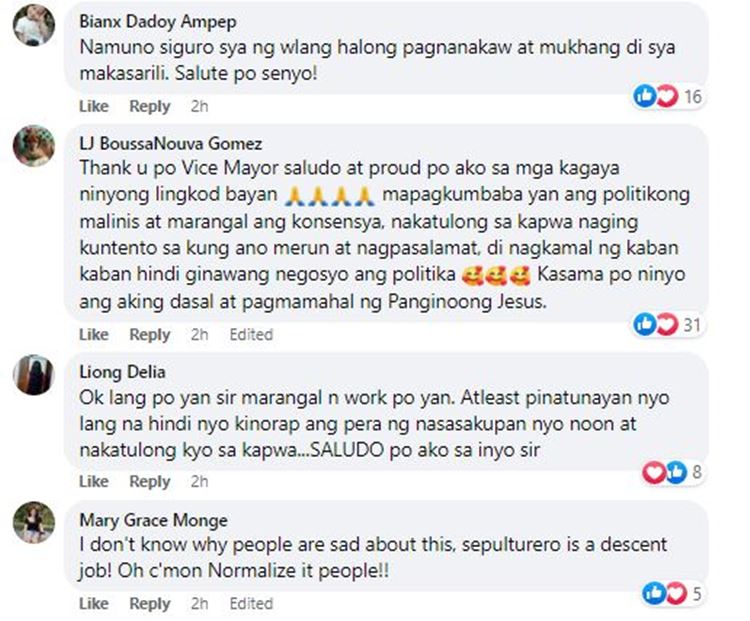Viewport: 750px width, 621px height.
Task: Open the 31 reactions on LJ Gomez's comment
Action: (668, 325)
